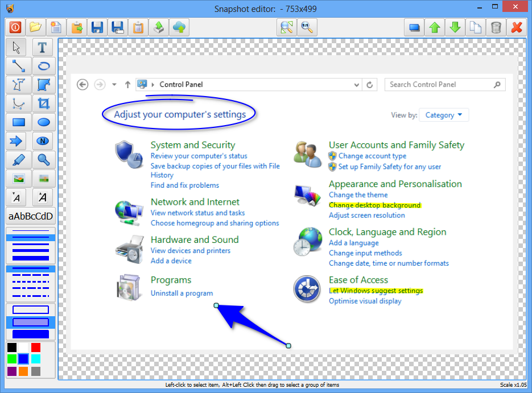Pick the highlighter marker tool
This screenshot has width=532, height=393.
pos(19,160)
